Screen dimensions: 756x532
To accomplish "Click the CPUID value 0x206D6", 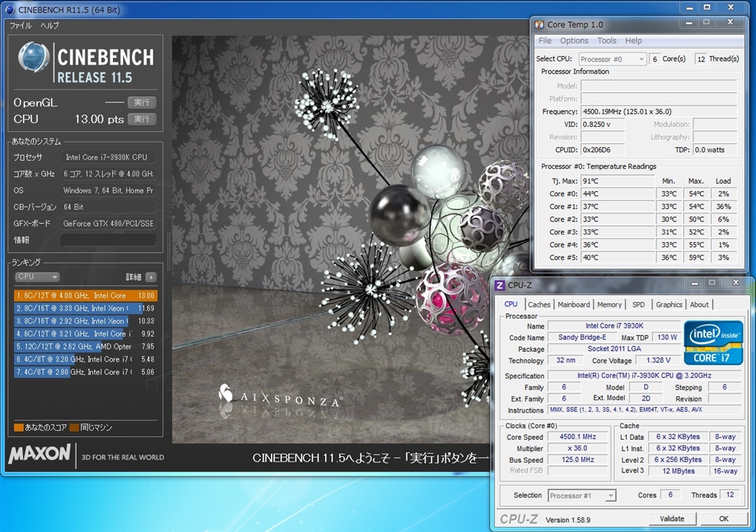I will click(x=602, y=150).
